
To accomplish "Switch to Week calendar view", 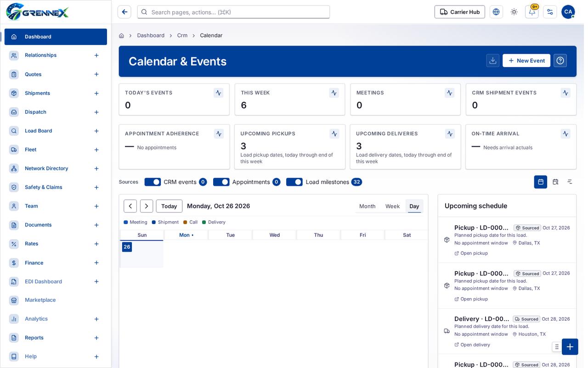I will click(x=392, y=206).
